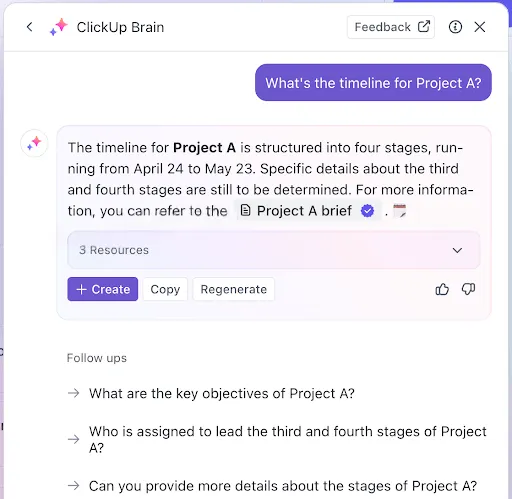Click the calendar emoji icon after the brief
The image size is (512, 499).
click(x=399, y=211)
